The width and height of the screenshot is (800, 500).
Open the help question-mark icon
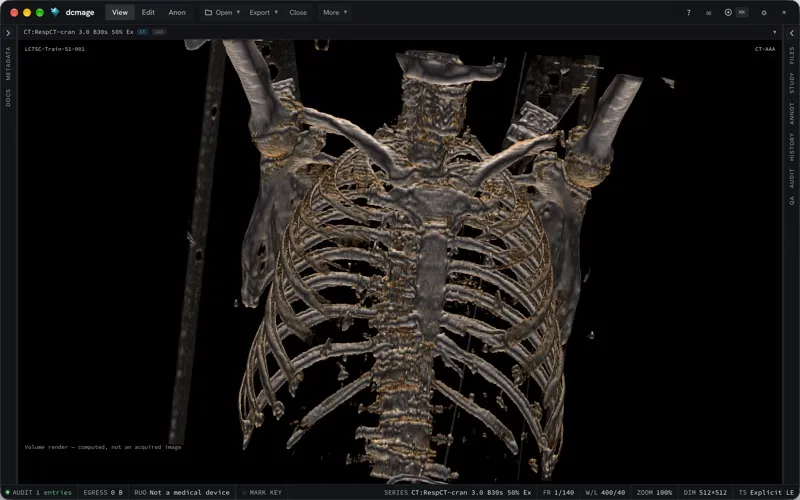[x=688, y=13]
